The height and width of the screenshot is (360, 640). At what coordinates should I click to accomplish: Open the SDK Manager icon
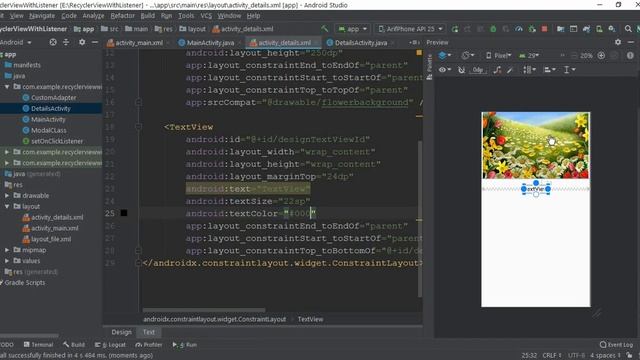(611, 29)
